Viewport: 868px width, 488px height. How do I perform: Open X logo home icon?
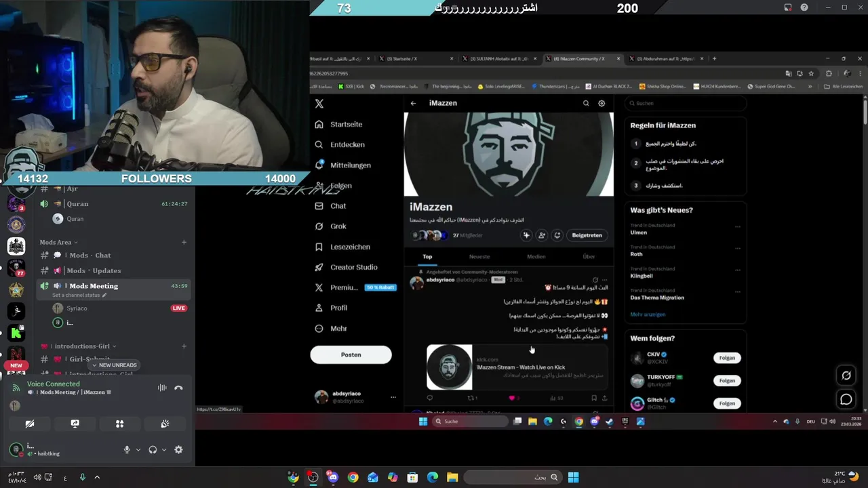click(x=319, y=104)
